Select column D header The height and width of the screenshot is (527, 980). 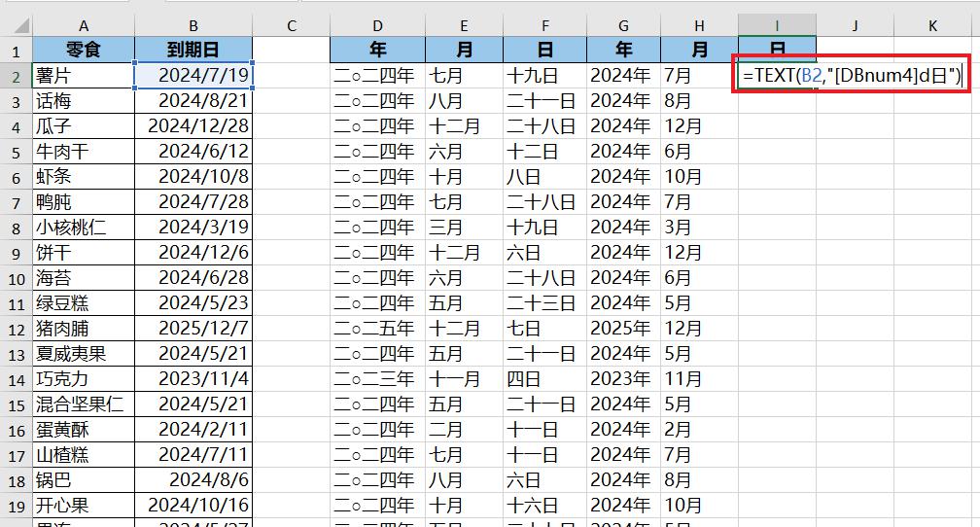[377, 25]
